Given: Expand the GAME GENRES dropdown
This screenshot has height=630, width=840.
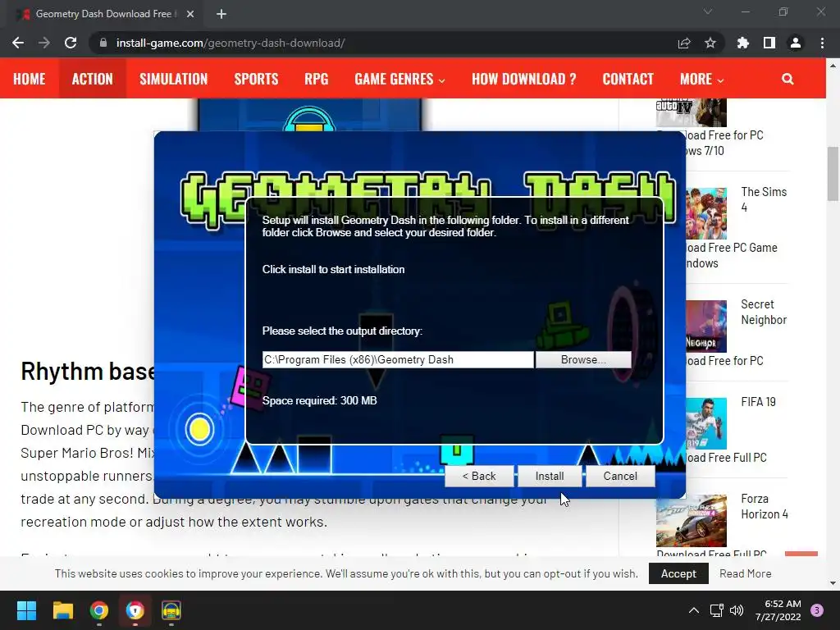Looking at the screenshot, I should (399, 79).
